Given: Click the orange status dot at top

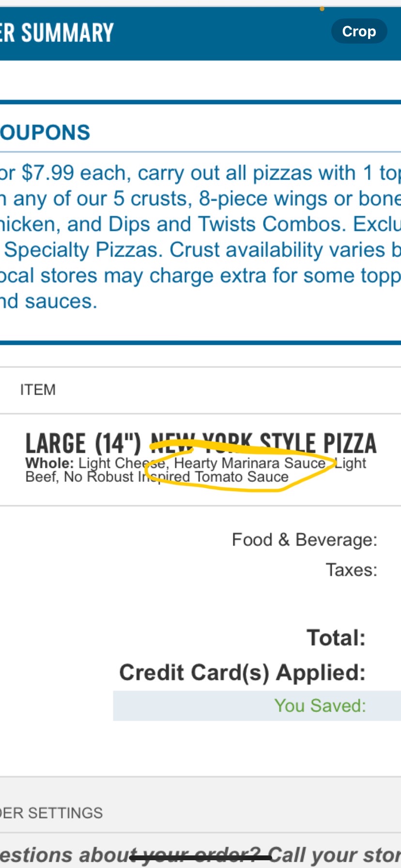Looking at the screenshot, I should pyautogui.click(x=322, y=9).
